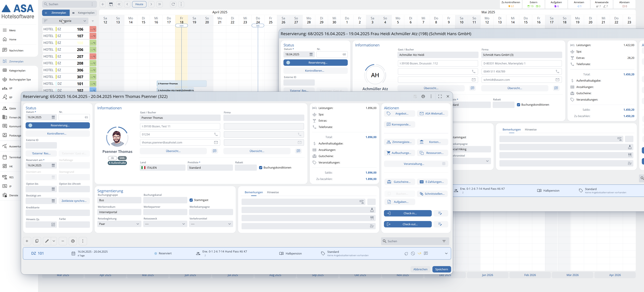Click the comment icon in DZ 101 row
The image size is (644, 292).
point(426,253)
